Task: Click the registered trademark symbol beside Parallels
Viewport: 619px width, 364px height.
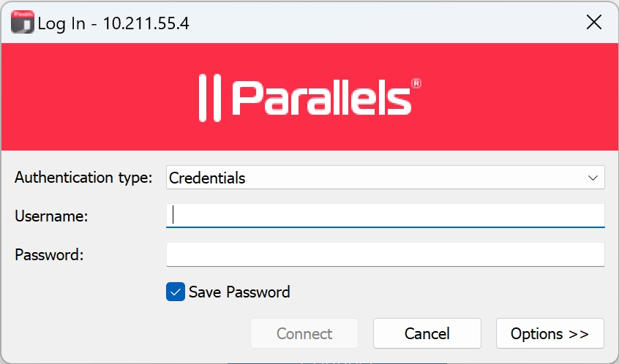Action: (x=416, y=84)
